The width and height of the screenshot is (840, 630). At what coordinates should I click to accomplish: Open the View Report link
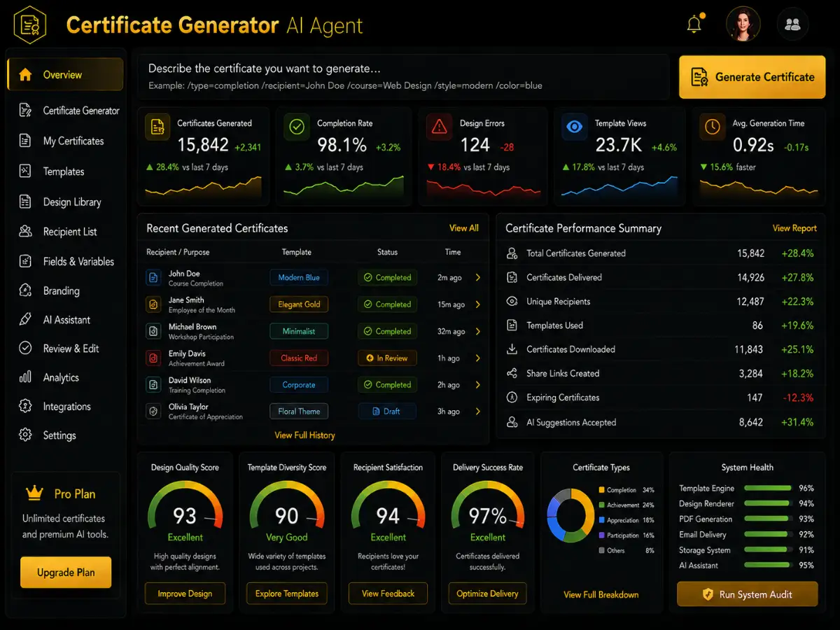click(x=794, y=228)
